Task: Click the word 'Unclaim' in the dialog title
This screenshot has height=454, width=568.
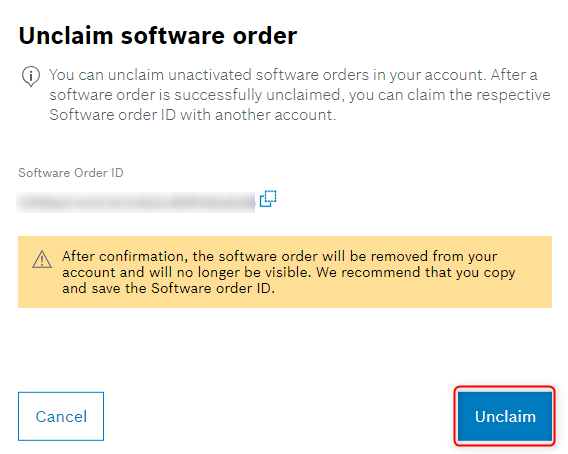Action: pyautogui.click(x=66, y=36)
